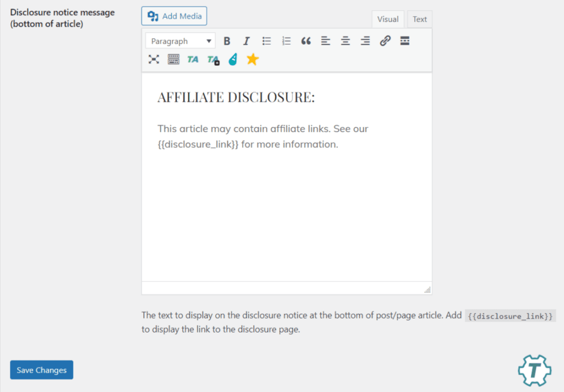Align text left
The image size is (564, 392).
tap(326, 41)
